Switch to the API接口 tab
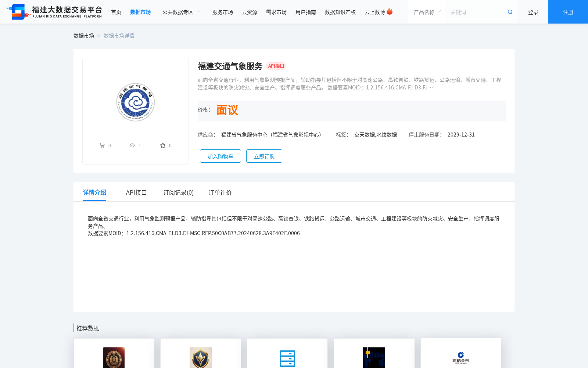Screen dimensions: 588x368 point(136,192)
